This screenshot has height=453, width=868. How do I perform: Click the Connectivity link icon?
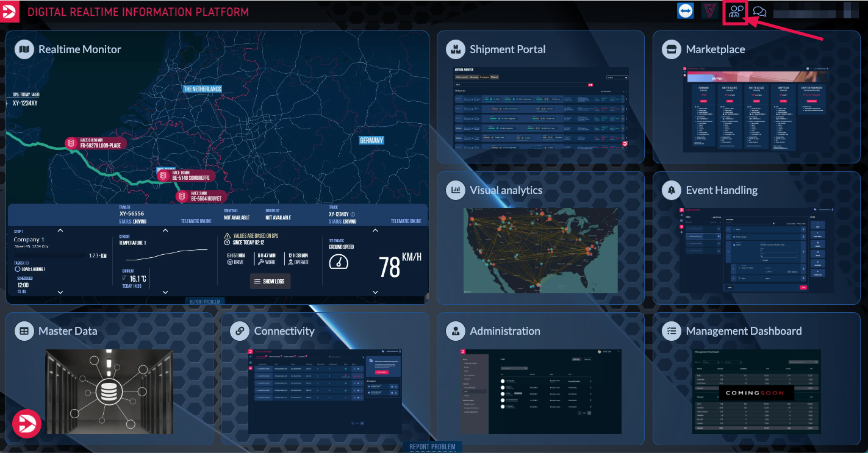pos(240,331)
